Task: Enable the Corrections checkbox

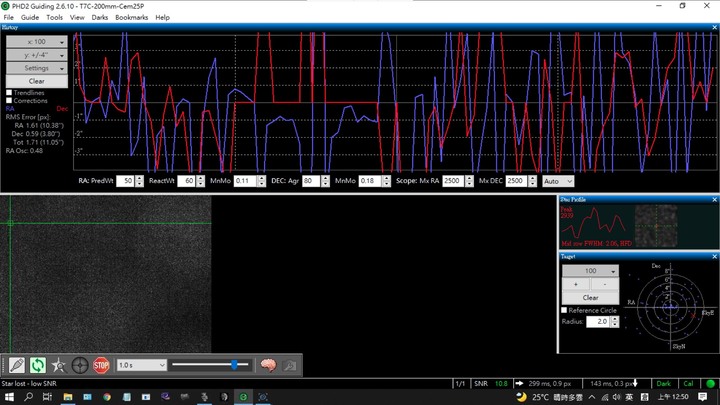Action: coord(9,101)
